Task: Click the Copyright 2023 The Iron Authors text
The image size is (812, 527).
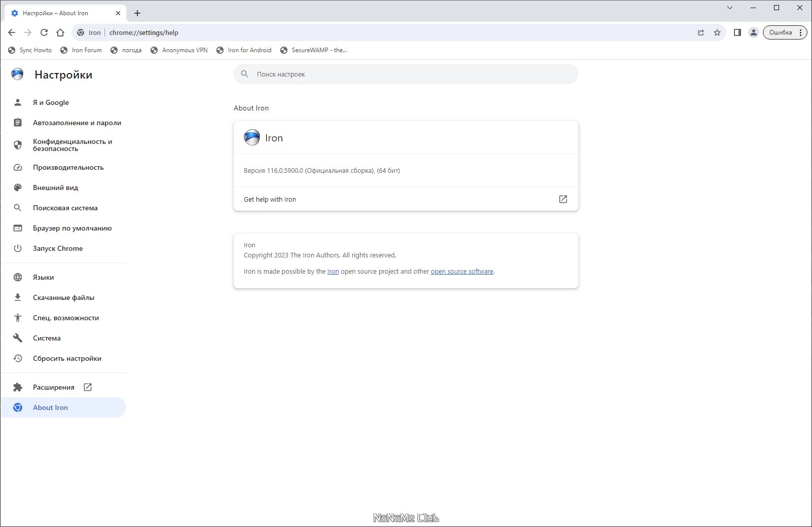Action: (x=320, y=255)
